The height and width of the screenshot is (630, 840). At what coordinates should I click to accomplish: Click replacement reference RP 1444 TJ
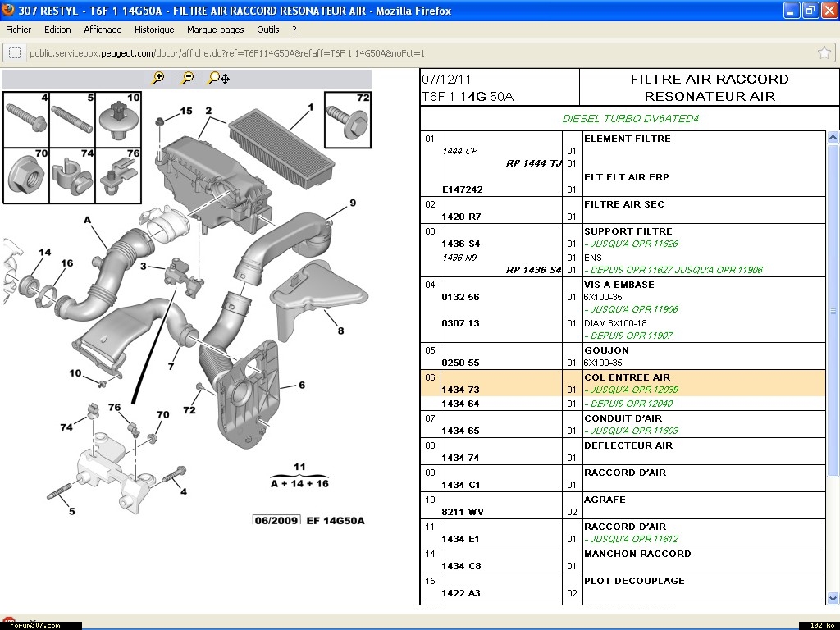[x=533, y=163]
